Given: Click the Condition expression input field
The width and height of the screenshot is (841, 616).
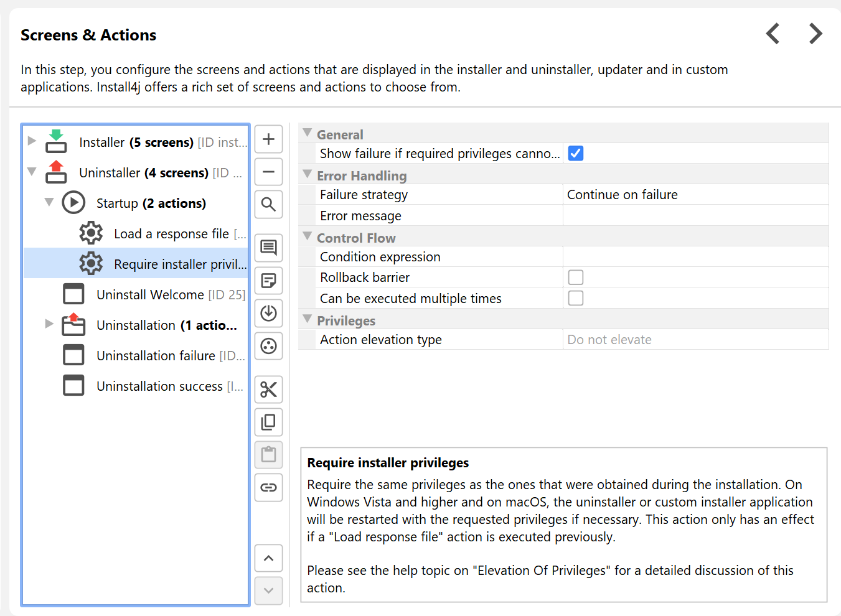Looking at the screenshot, I should [x=695, y=257].
